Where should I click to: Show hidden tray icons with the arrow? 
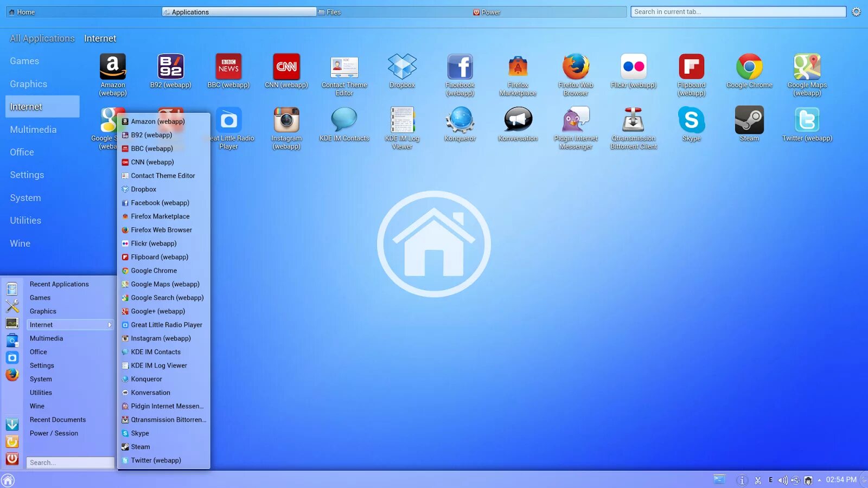pyautogui.click(x=819, y=480)
